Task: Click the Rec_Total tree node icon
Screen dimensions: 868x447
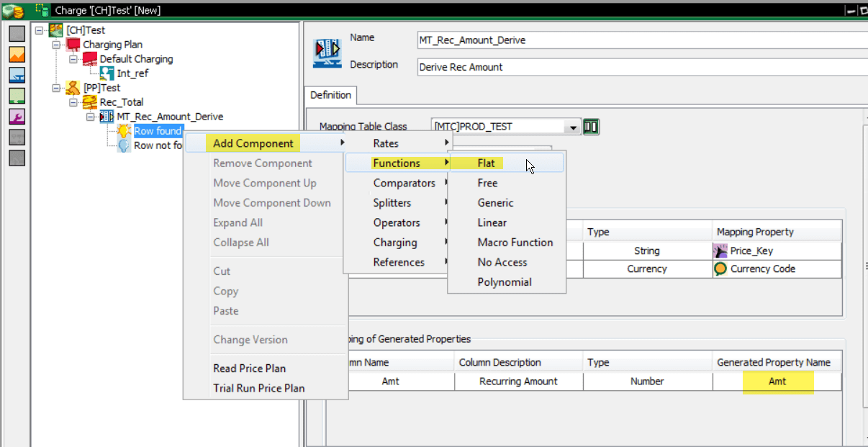Action: click(x=90, y=102)
